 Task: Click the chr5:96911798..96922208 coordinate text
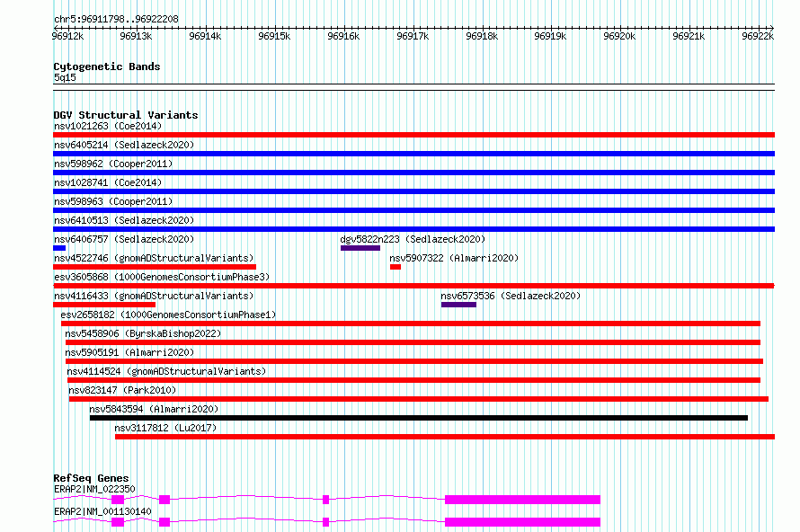click(x=116, y=20)
